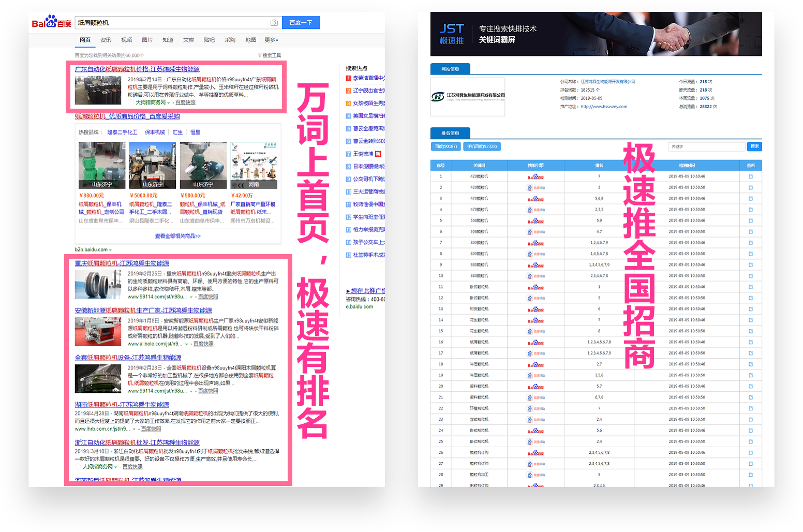This screenshot has height=532, width=803.
Task: Open result 广东自动化纸屑颗粒机价格-江苏鸿舜生物能源
Action: click(x=137, y=69)
